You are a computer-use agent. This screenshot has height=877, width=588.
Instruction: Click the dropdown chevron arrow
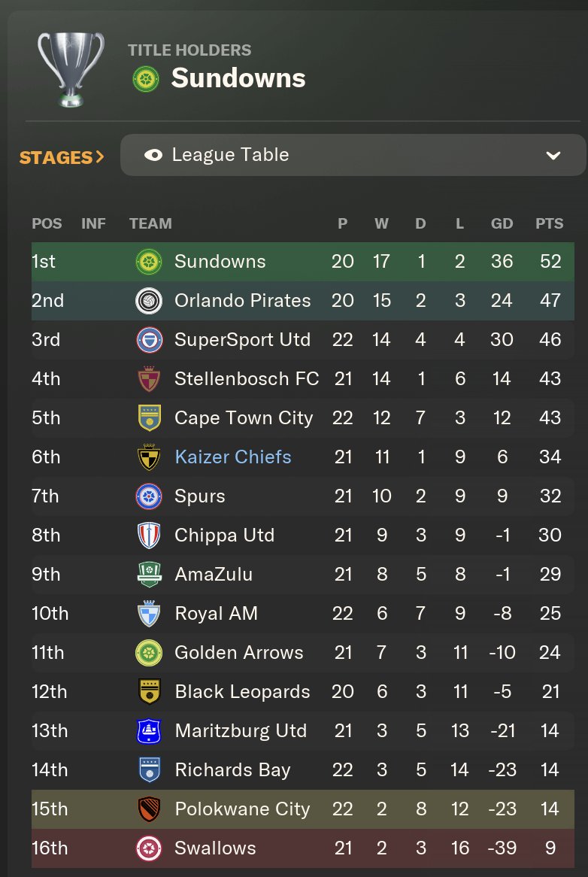coord(553,156)
